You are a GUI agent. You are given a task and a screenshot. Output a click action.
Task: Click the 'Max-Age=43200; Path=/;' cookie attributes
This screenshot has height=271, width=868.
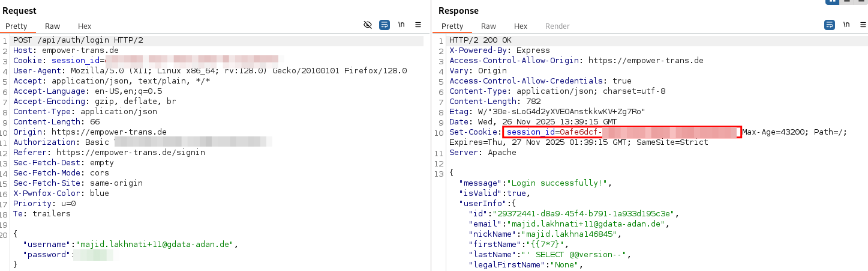pyautogui.click(x=795, y=132)
